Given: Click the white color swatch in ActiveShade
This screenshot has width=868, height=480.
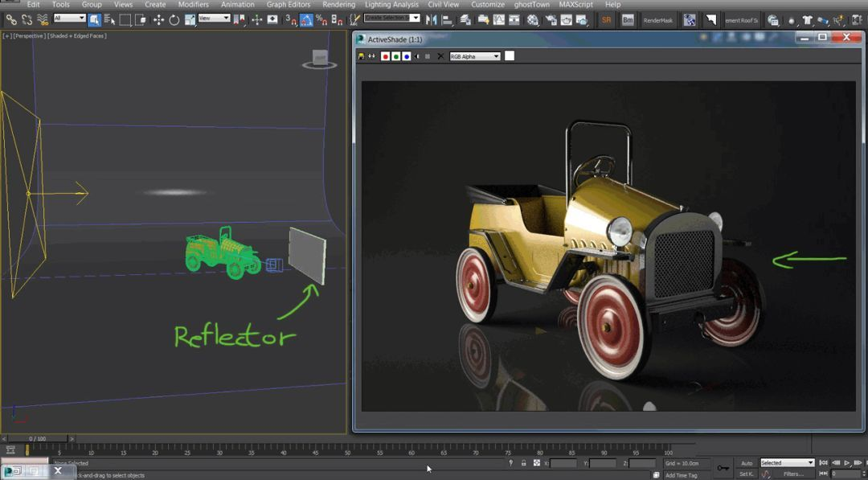Looking at the screenshot, I should click(510, 56).
